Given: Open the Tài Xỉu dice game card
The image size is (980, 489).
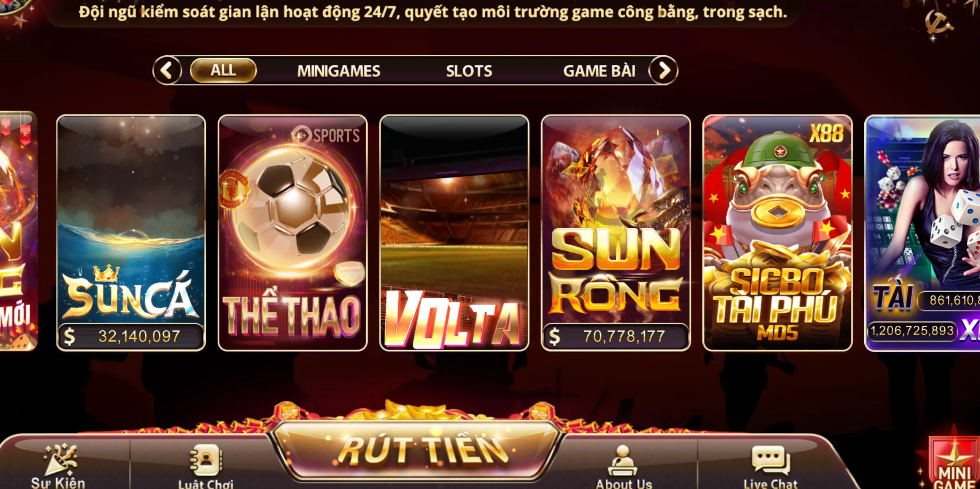Looking at the screenshot, I should click(922, 233).
